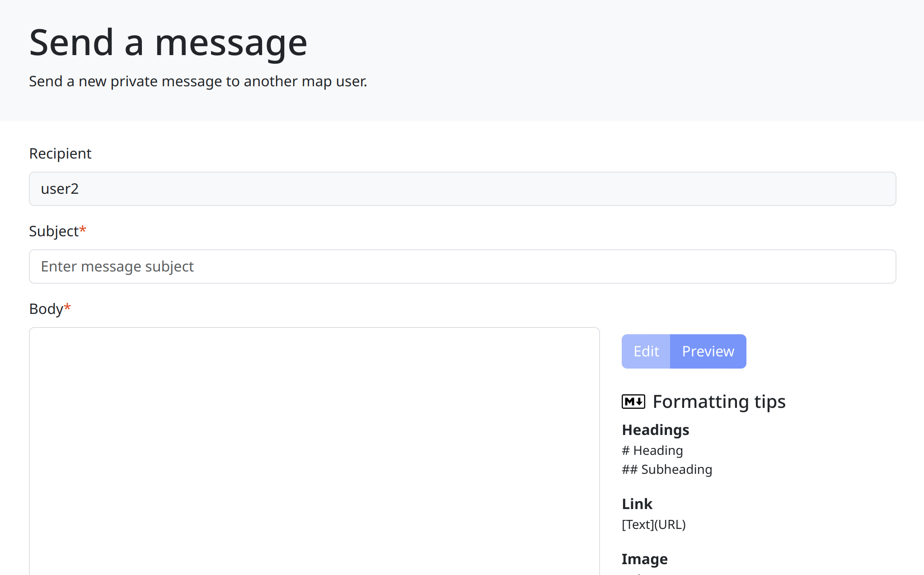Screen dimensions: 924x575
Task: Focus the Recipient field containing user2
Action: click(x=462, y=189)
